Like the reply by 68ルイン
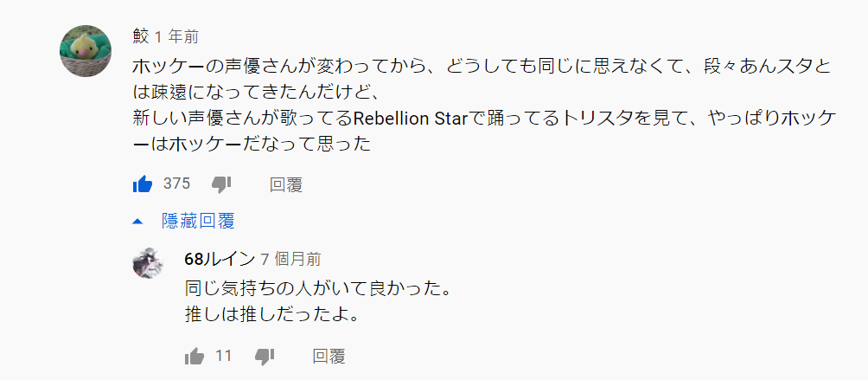Screen dimensions: 868x380 click(195, 356)
